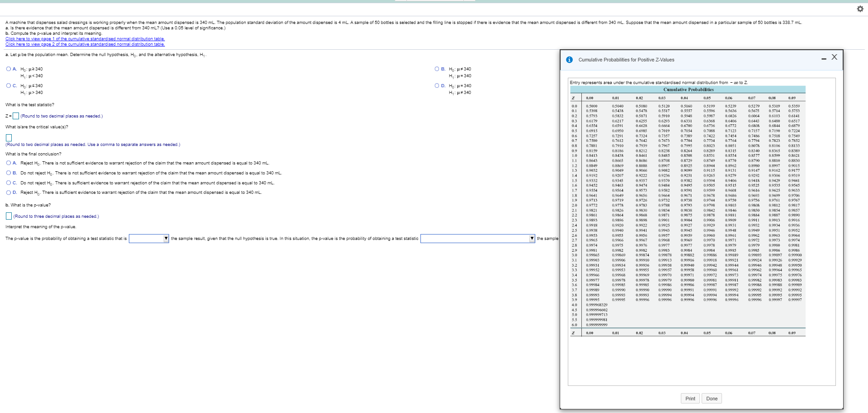This screenshot has width=868, height=413.
Task: Select hypothesis option B: H0 μ ≠ 340
Action: tap(437, 69)
